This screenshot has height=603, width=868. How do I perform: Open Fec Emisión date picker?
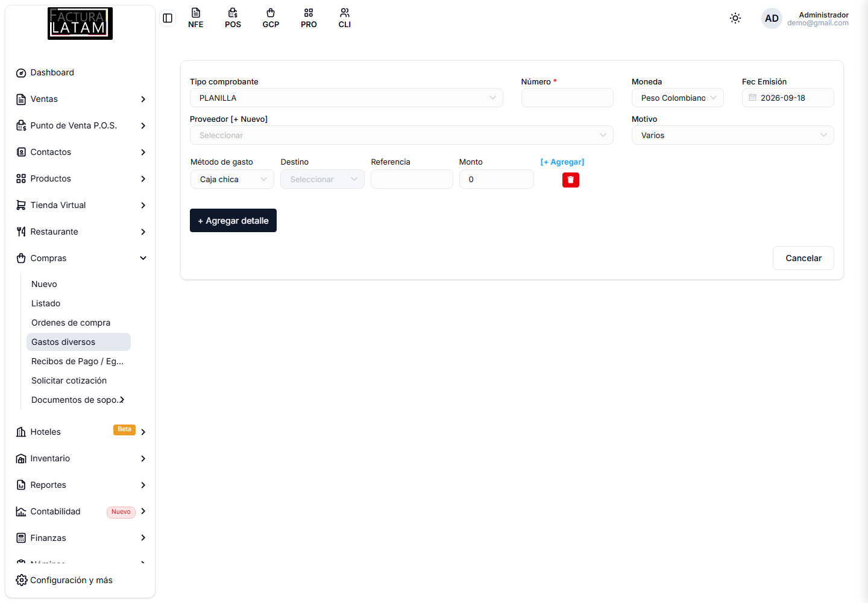[x=788, y=98]
